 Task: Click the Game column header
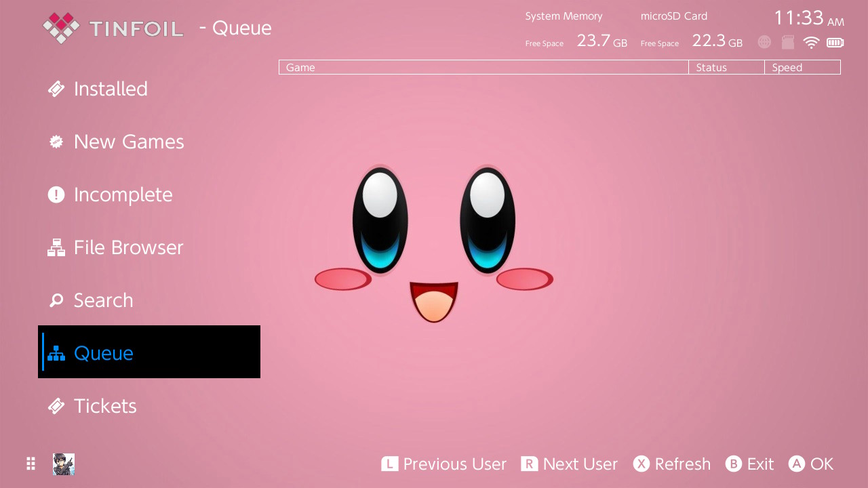[484, 67]
